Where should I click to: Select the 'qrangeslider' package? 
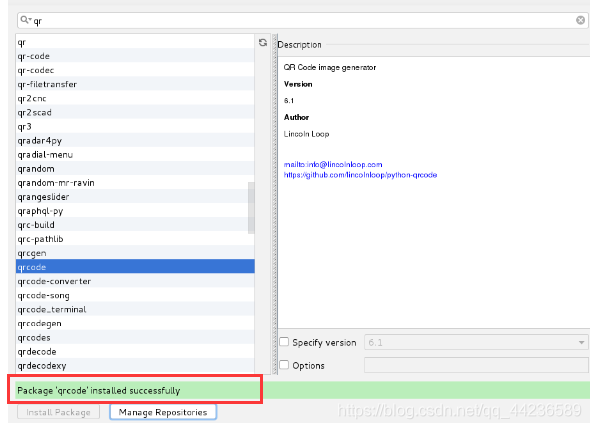135,197
